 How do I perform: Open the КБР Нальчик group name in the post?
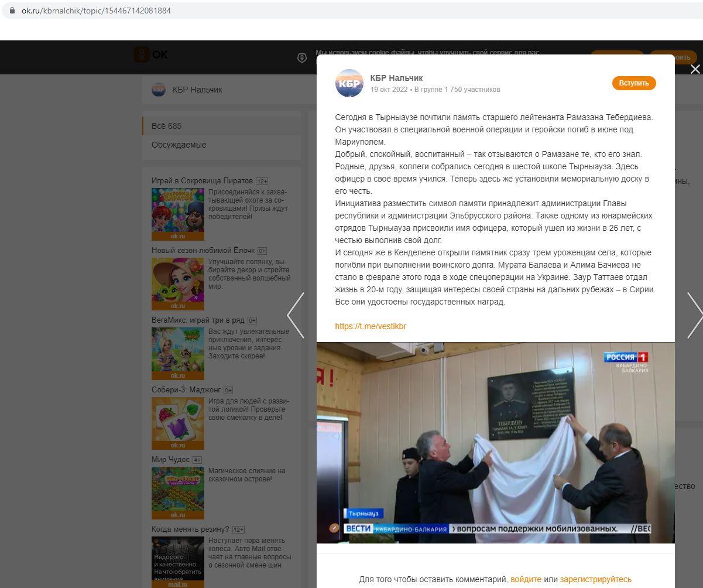tap(396, 78)
